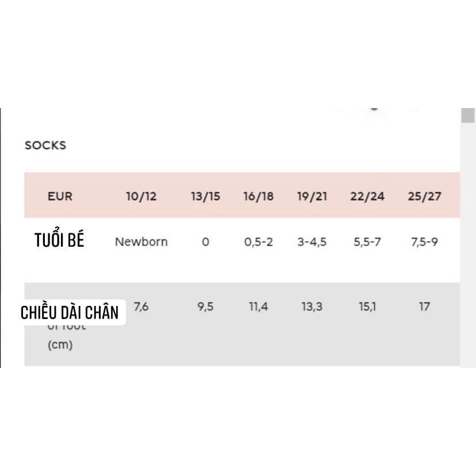Click the 0,5-2 age range cell
This screenshot has height=476, width=476.
pos(258,242)
